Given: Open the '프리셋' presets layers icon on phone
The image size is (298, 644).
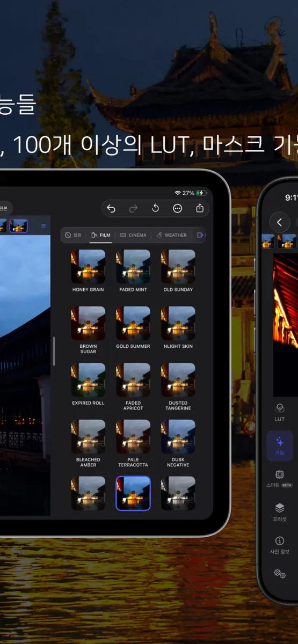Looking at the screenshot, I should click(280, 512).
